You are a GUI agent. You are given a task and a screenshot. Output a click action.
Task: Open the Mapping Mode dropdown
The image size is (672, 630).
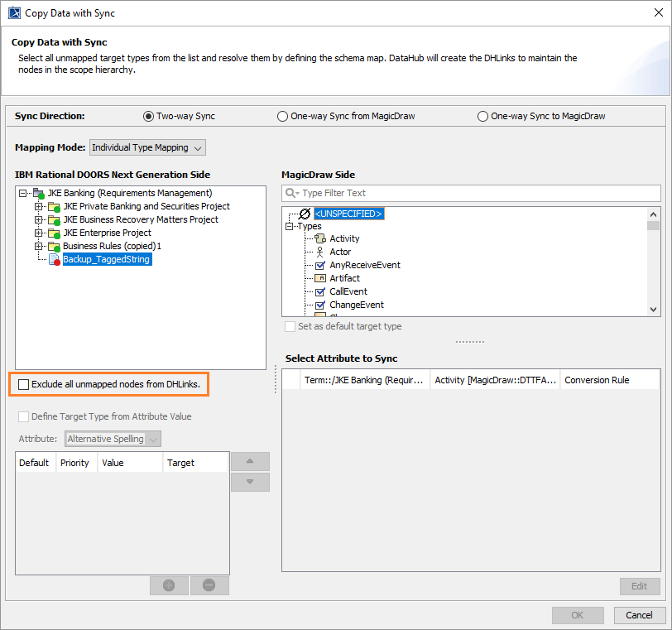[147, 147]
